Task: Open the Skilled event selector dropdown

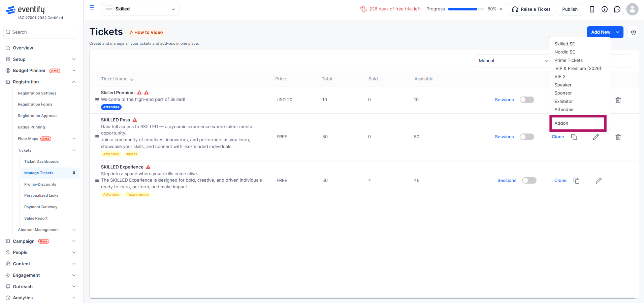Action: coord(140,9)
